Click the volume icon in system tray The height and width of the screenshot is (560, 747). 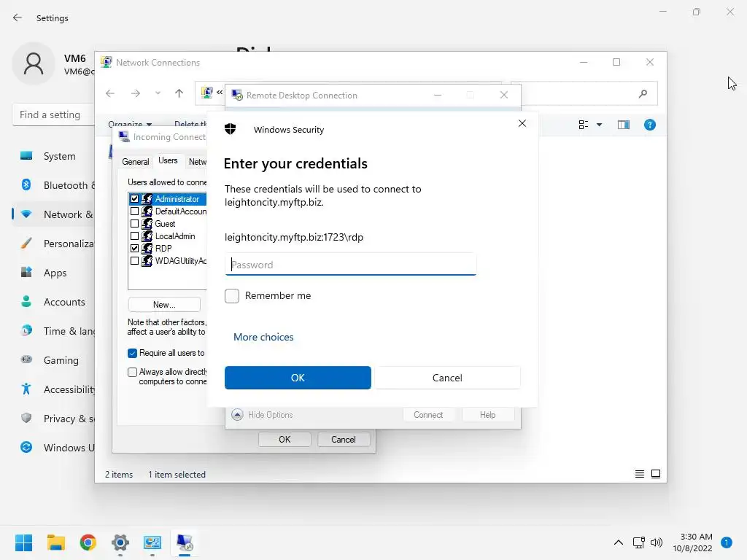pos(657,542)
